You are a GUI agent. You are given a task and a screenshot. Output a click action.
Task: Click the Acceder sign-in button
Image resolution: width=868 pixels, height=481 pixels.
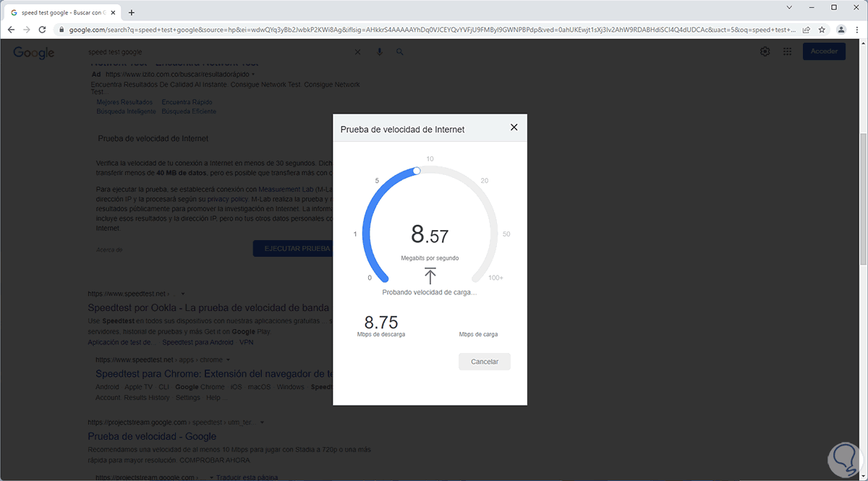(824, 51)
